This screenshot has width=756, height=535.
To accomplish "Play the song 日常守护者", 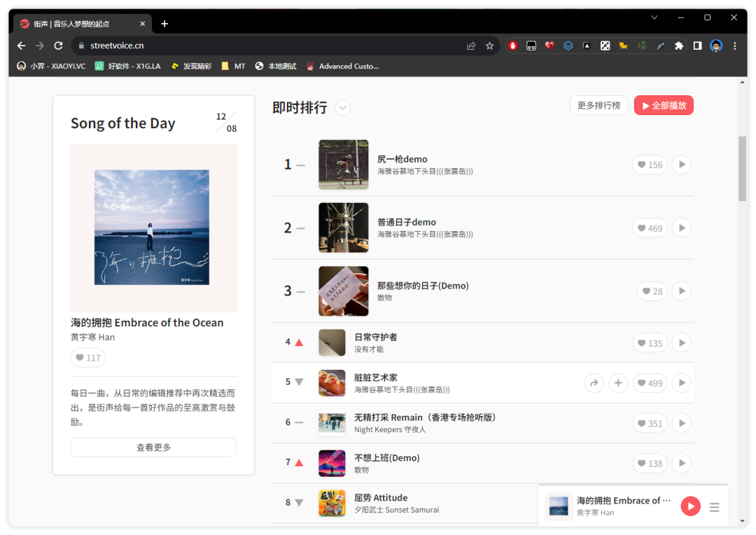I will coord(681,343).
